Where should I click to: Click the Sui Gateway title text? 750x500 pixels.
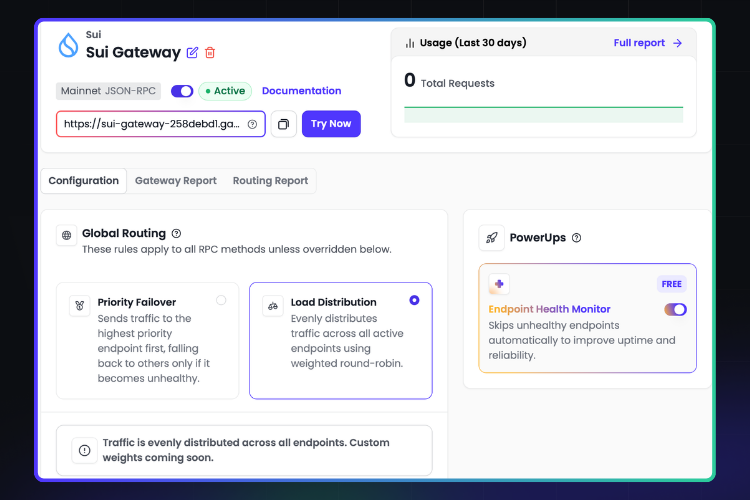pos(133,52)
